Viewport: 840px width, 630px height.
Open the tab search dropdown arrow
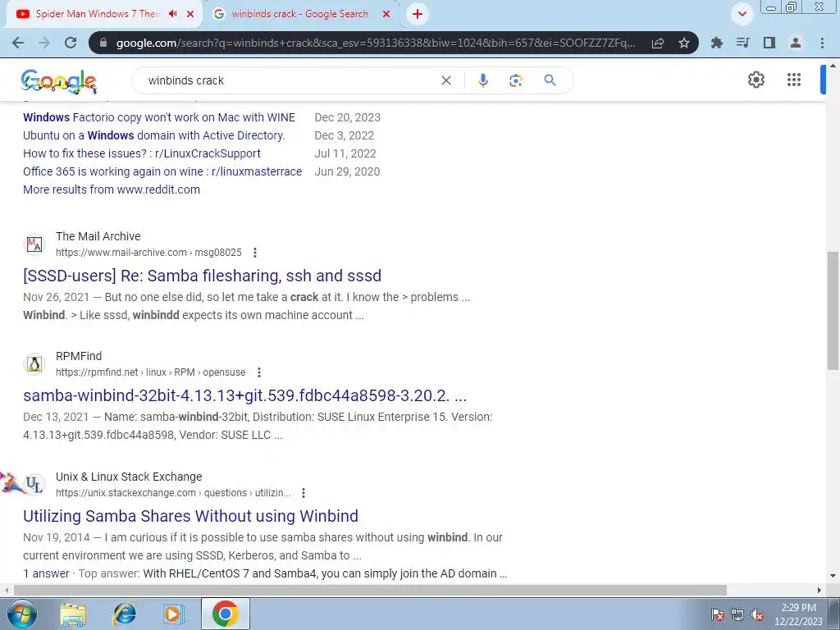[x=742, y=14]
